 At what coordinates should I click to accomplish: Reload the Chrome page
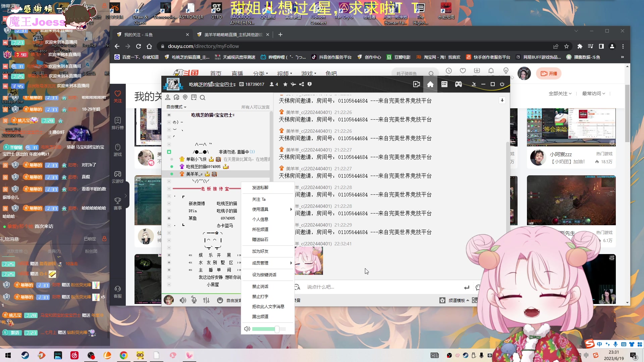[x=139, y=46]
